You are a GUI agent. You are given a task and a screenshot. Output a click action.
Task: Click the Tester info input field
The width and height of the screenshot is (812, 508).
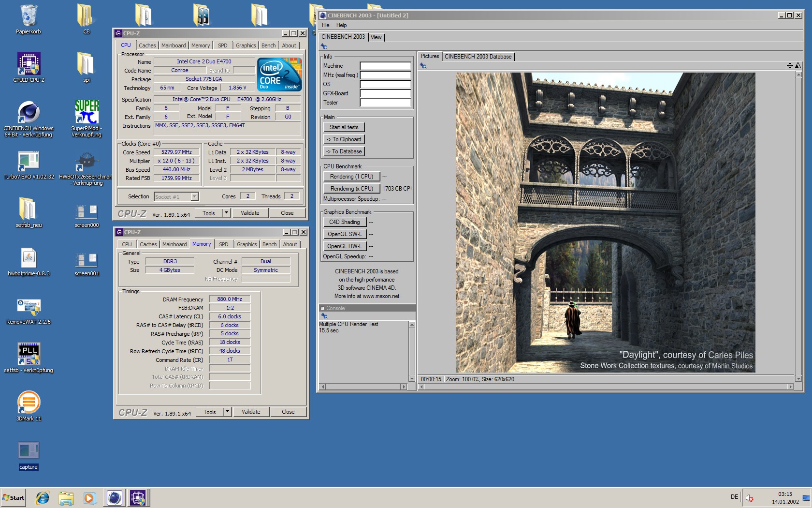point(385,103)
